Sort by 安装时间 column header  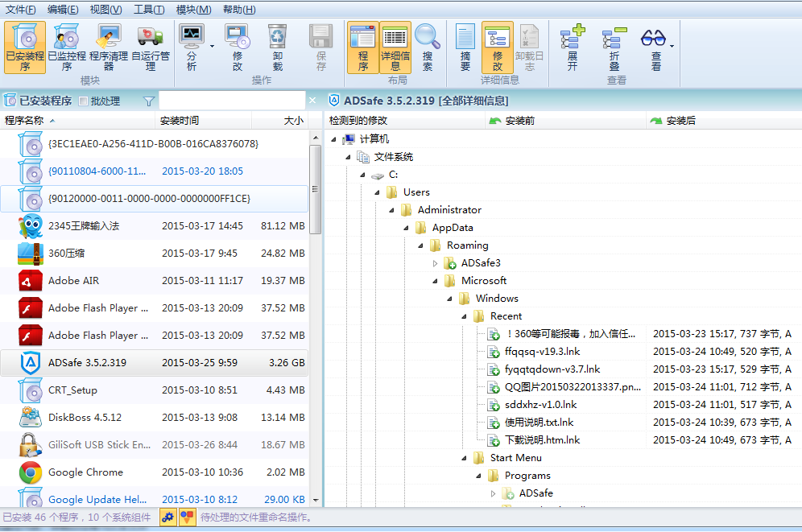click(203, 121)
